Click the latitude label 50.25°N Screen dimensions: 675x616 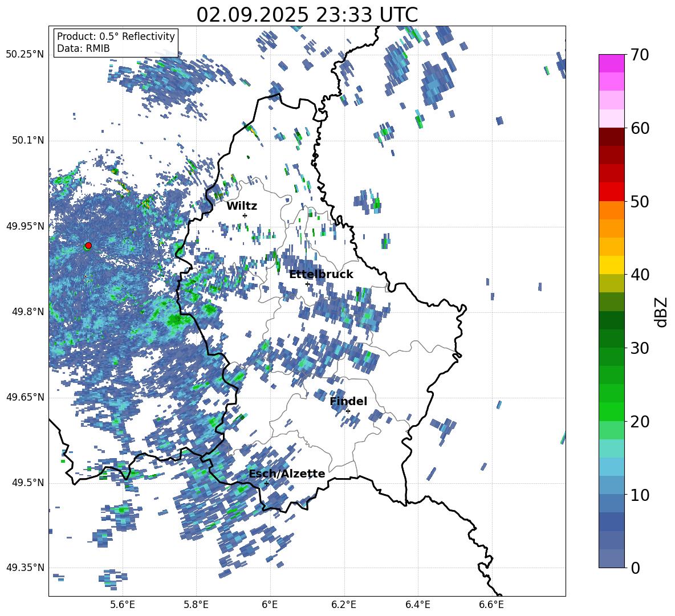coord(25,55)
